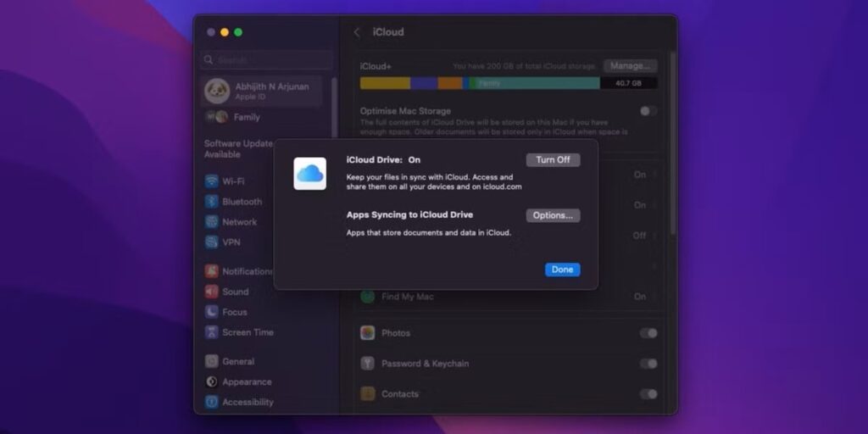The image size is (868, 434).
Task: Turn Off iCloud Drive
Action: (553, 160)
